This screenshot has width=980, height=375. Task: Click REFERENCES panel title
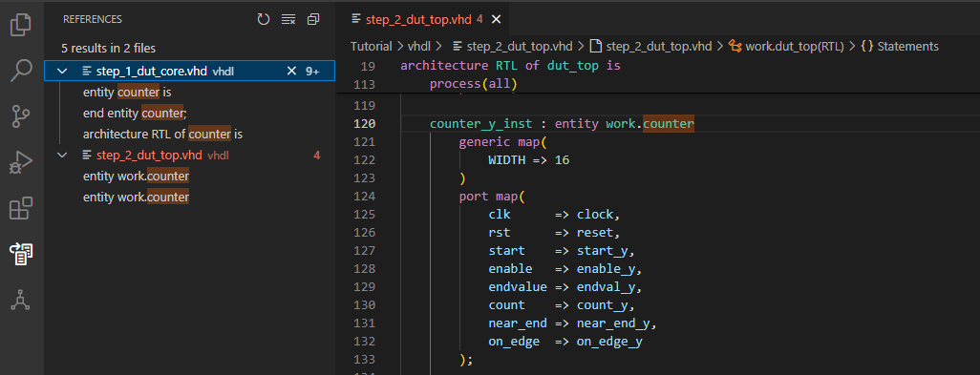tap(93, 19)
